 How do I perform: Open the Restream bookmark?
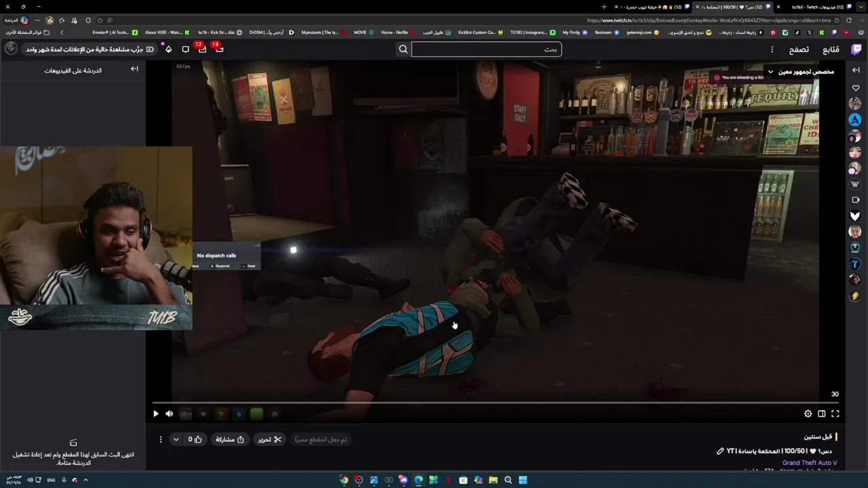[606, 33]
